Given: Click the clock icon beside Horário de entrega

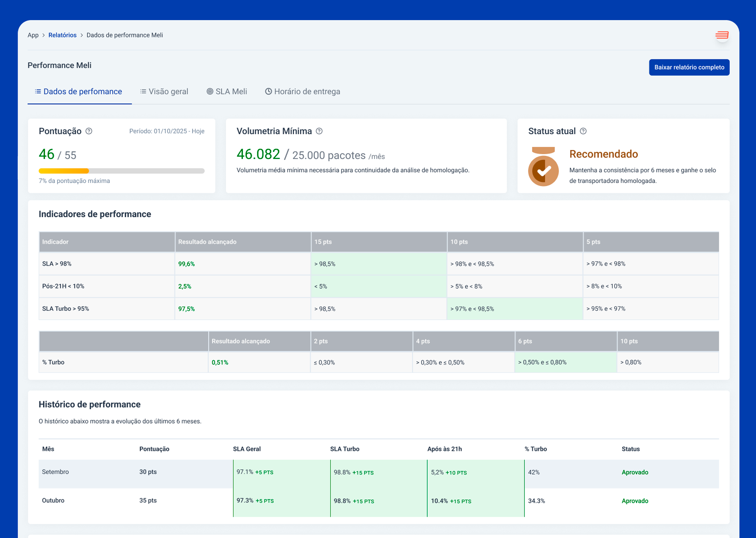Looking at the screenshot, I should point(269,91).
